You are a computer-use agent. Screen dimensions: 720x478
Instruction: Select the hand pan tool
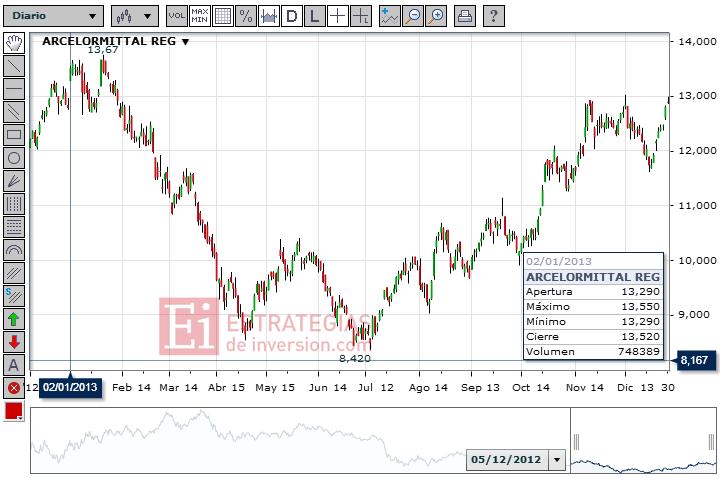tap(14, 43)
